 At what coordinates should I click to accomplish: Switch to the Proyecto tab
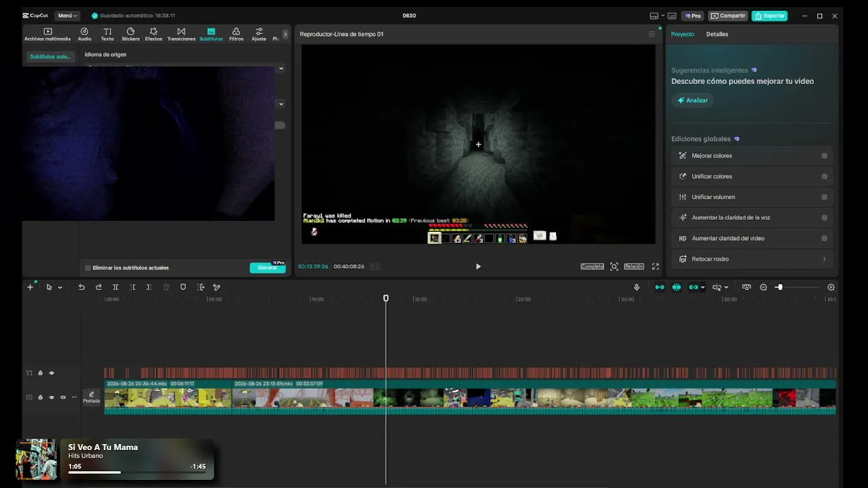[x=682, y=34]
